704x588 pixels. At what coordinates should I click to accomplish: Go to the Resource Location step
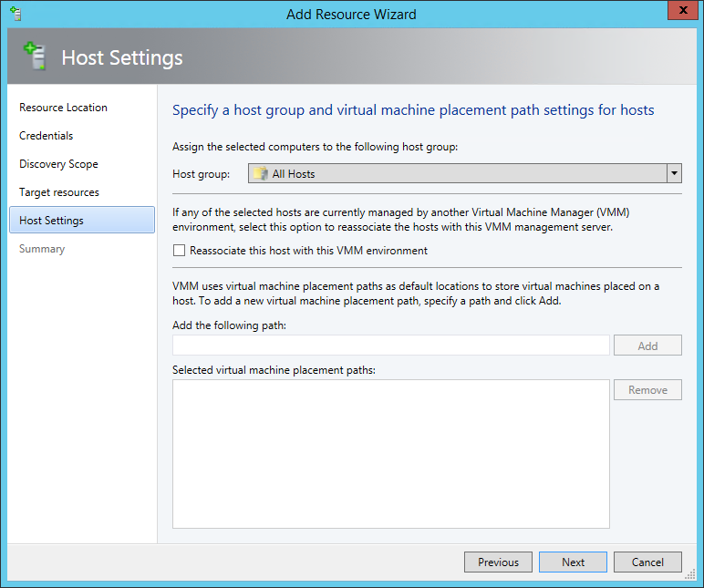pyautogui.click(x=63, y=108)
